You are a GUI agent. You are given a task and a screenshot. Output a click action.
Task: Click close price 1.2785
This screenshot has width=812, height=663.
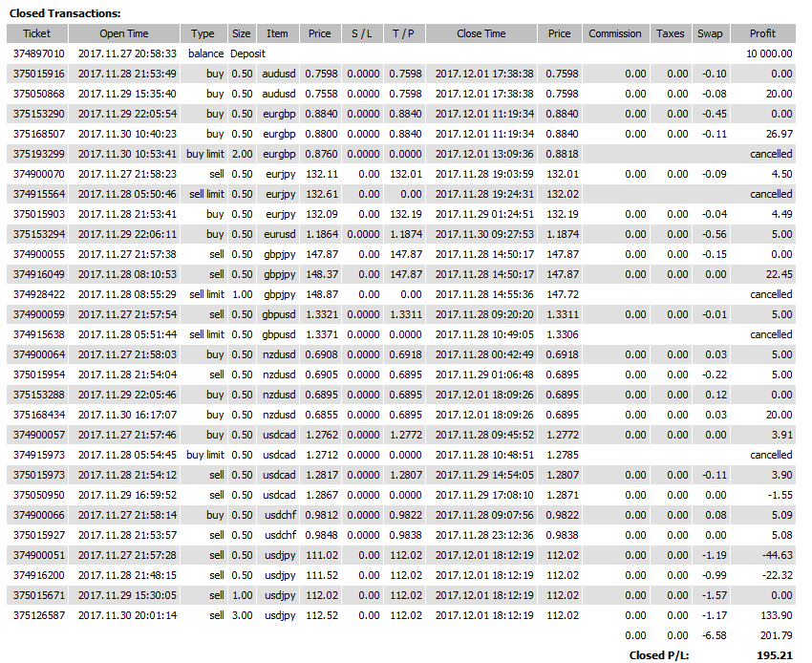(x=563, y=456)
